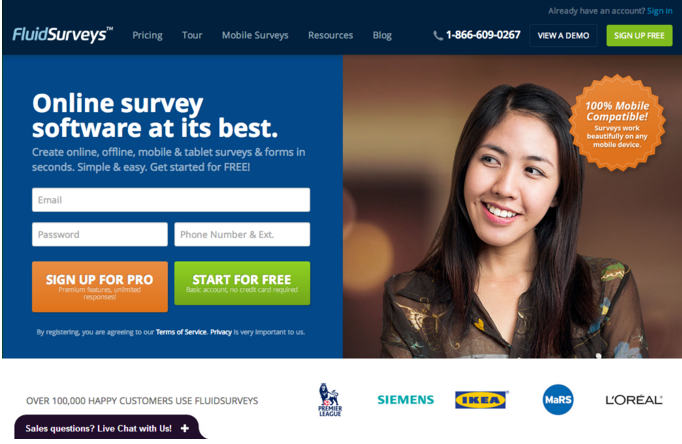Click the phone icon beside 1-866-609-0267

coord(438,36)
